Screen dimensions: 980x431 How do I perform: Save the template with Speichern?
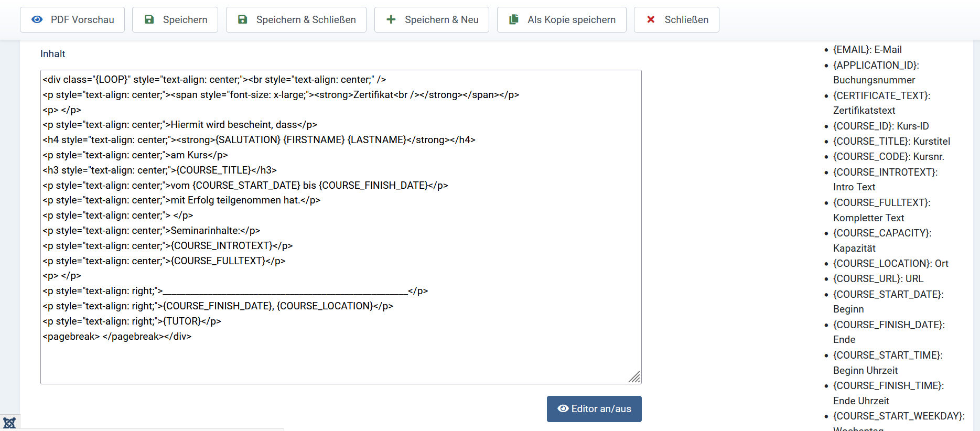coord(175,19)
